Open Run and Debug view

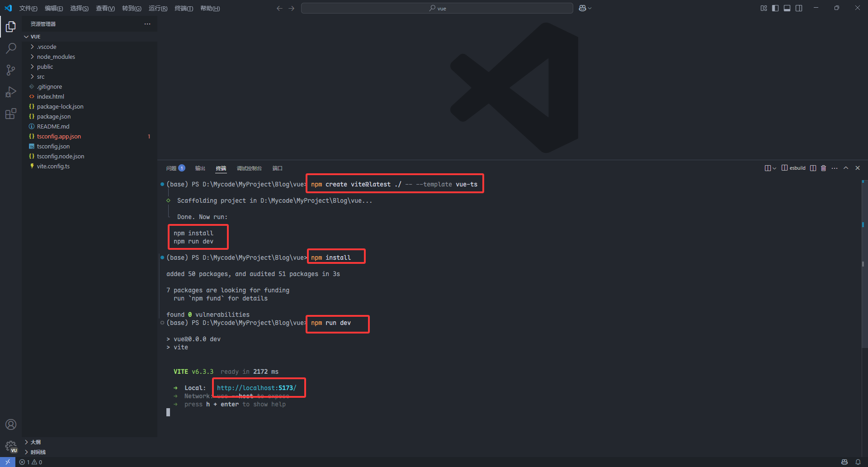[11, 92]
